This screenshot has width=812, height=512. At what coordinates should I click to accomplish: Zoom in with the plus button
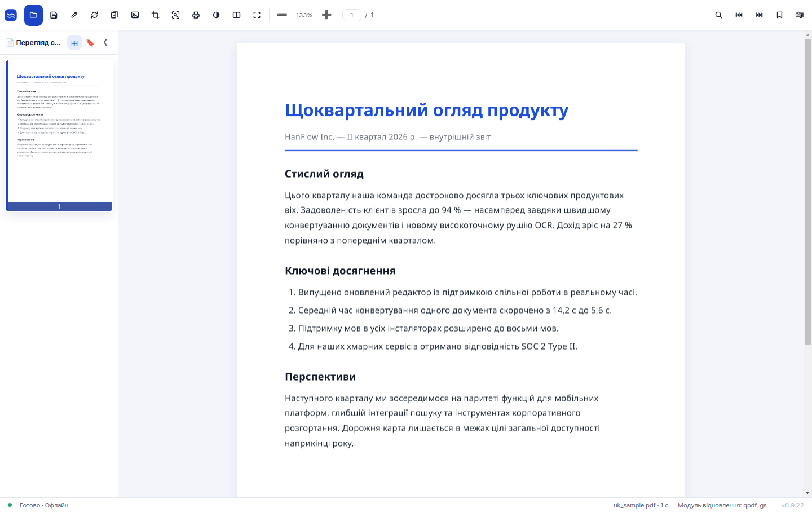(x=326, y=15)
